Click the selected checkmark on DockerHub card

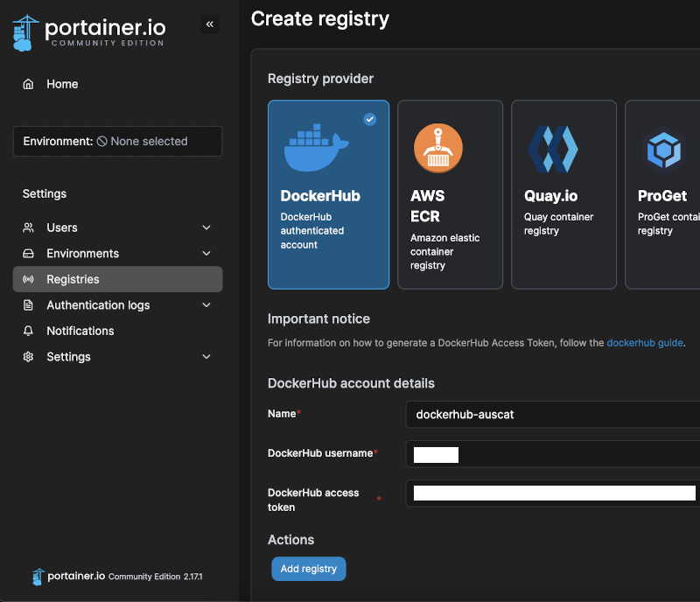369,119
